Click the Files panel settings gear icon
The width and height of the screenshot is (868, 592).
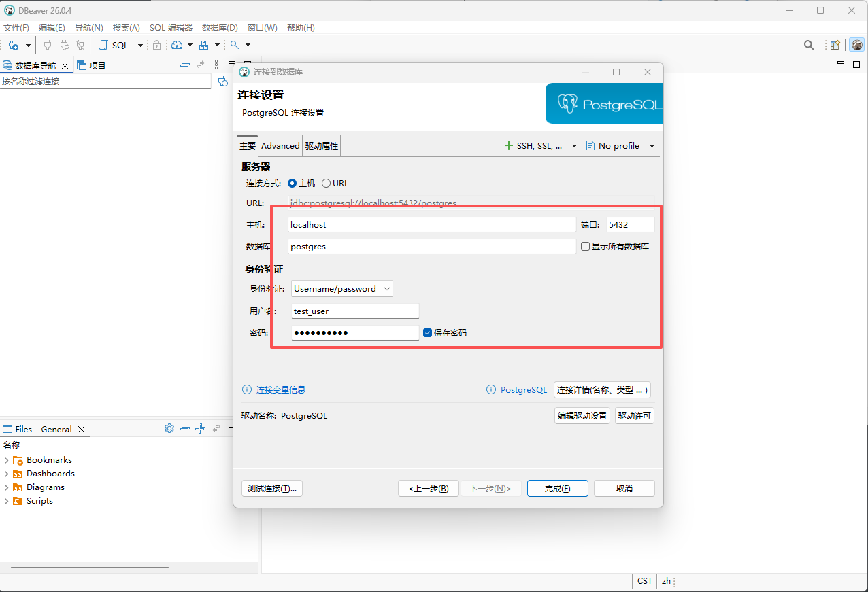169,428
